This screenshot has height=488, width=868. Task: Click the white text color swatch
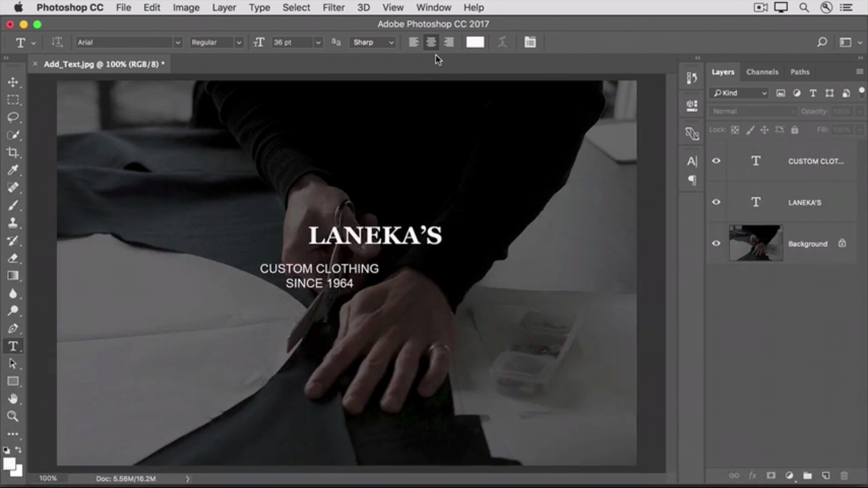coord(475,42)
